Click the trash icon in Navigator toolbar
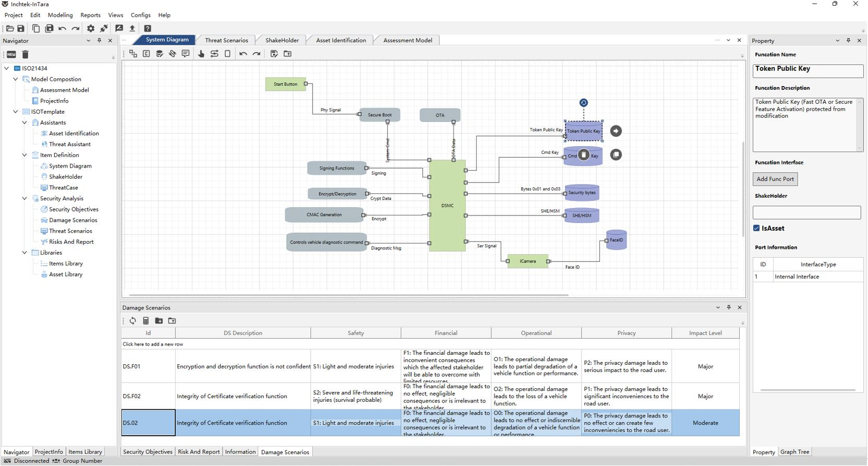This screenshot has width=868, height=466. pos(25,54)
